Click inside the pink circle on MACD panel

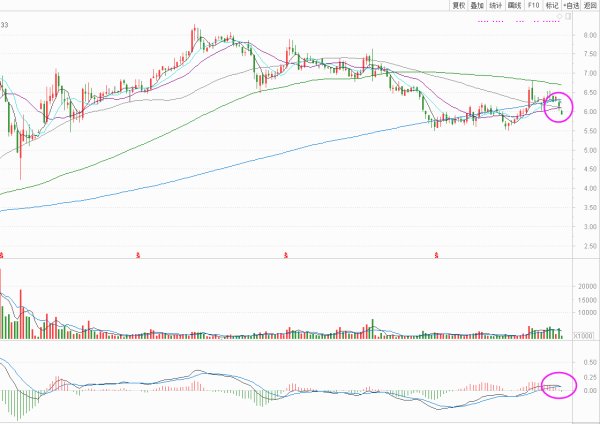[x=559, y=384]
